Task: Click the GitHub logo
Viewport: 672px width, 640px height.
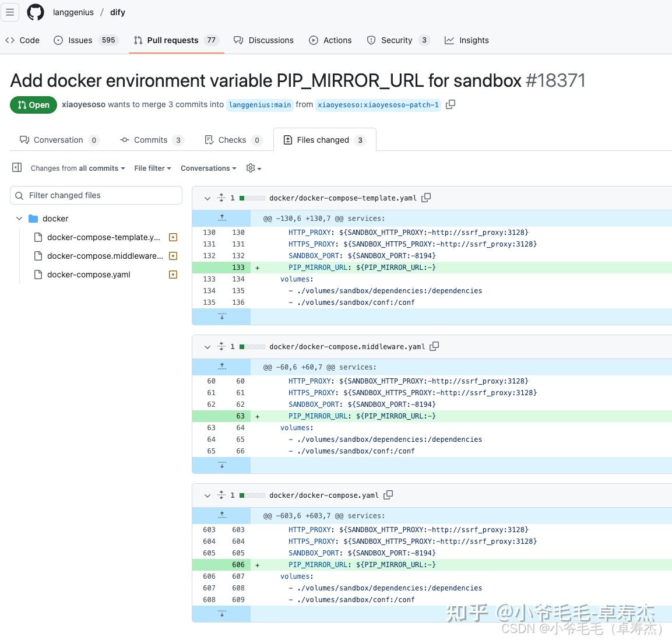Action: 35,12
